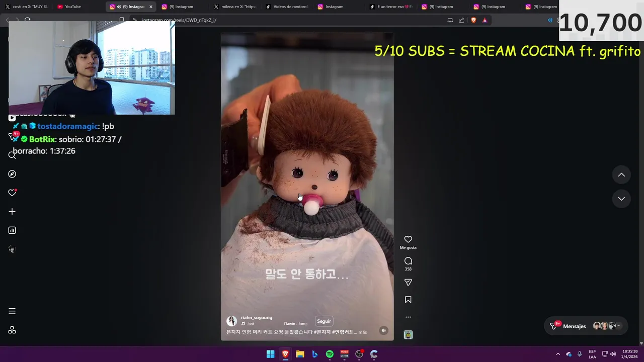Open dashboard chart icon in sidebar
The image size is (644, 362).
pyautogui.click(x=12, y=230)
